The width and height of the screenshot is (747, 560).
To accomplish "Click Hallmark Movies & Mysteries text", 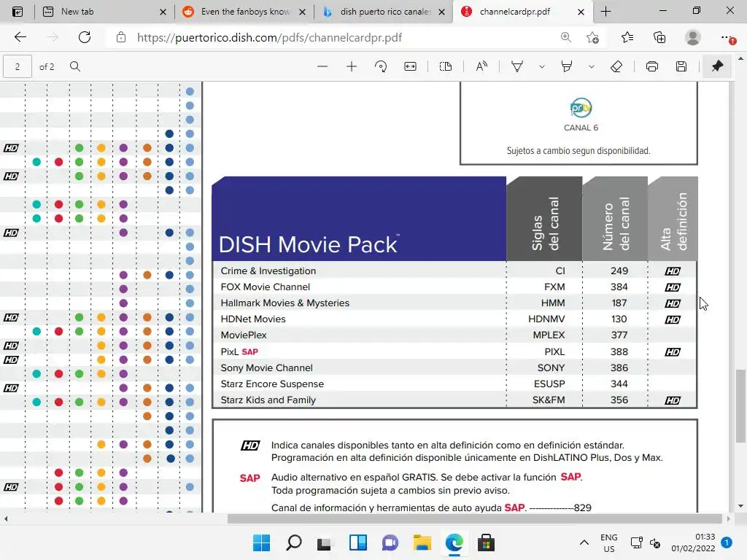I will pos(285,303).
